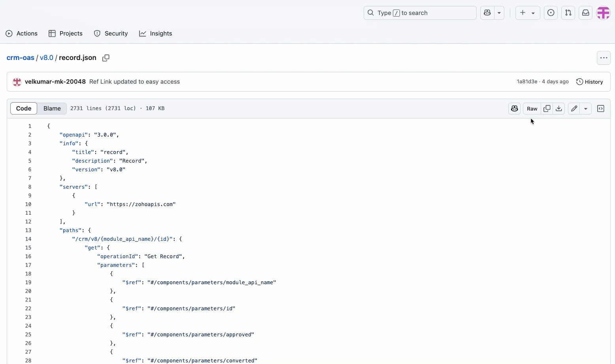Open the create new plus dropdown
Viewport: 615px width, 364px height.
[x=527, y=13]
